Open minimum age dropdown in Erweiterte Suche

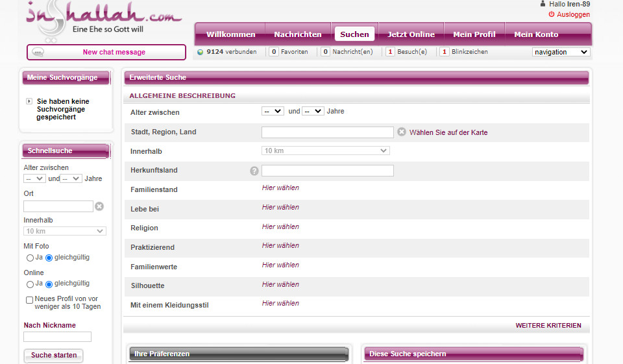273,112
